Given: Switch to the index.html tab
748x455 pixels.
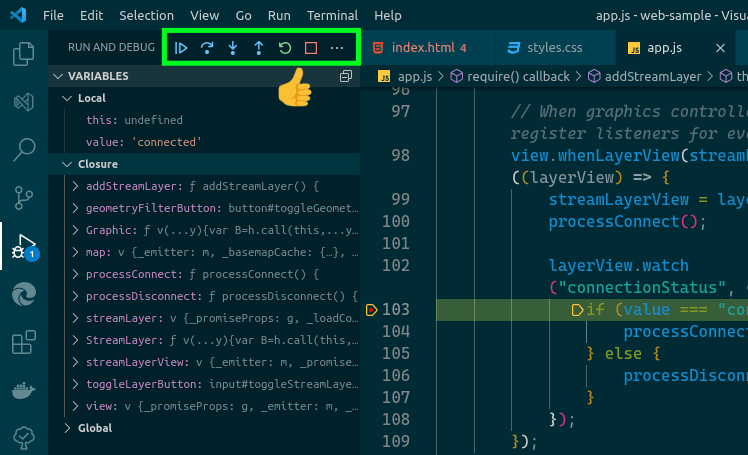Looking at the screenshot, I should pyautogui.click(x=420, y=47).
